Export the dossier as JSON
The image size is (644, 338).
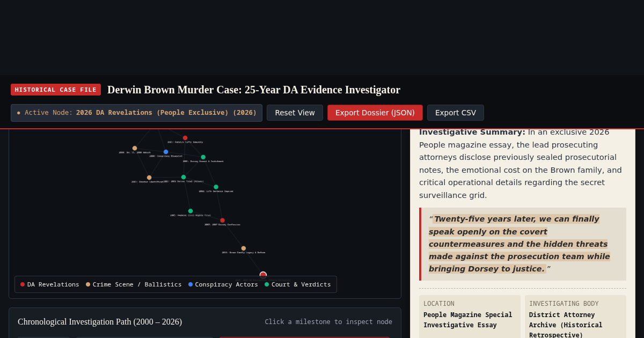[x=375, y=113]
